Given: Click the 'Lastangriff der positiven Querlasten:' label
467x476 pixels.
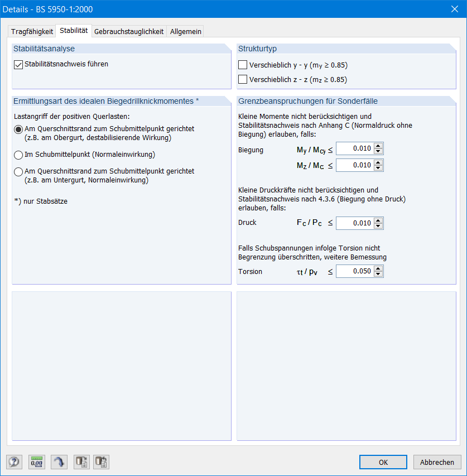Looking at the screenshot, I should click(x=71, y=117).
